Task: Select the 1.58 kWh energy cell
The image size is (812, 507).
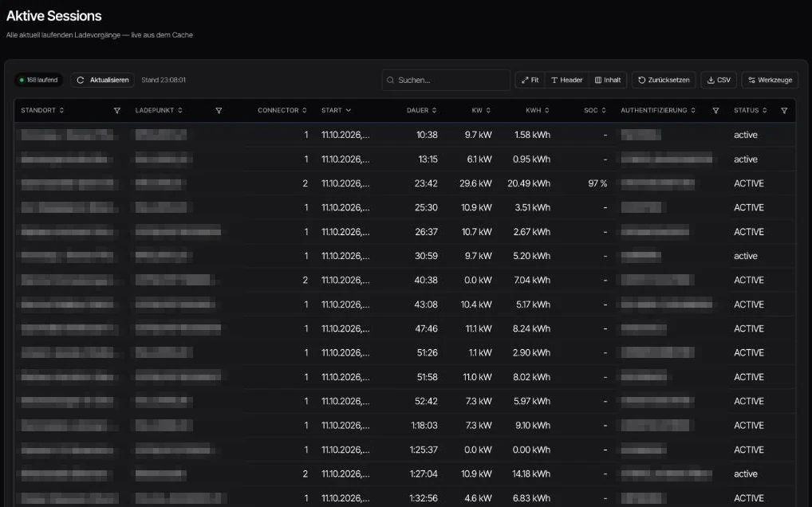Action: pyautogui.click(x=532, y=135)
